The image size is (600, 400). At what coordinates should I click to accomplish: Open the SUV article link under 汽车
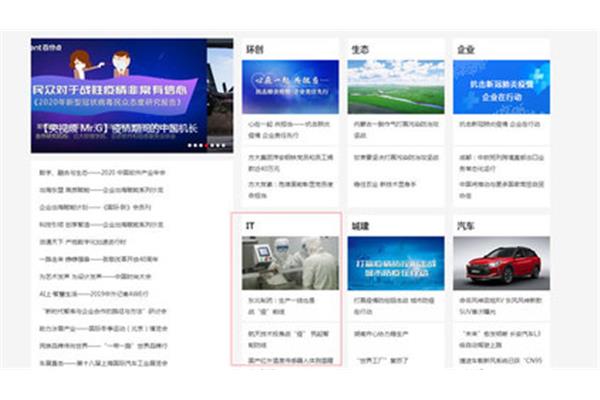point(501,306)
